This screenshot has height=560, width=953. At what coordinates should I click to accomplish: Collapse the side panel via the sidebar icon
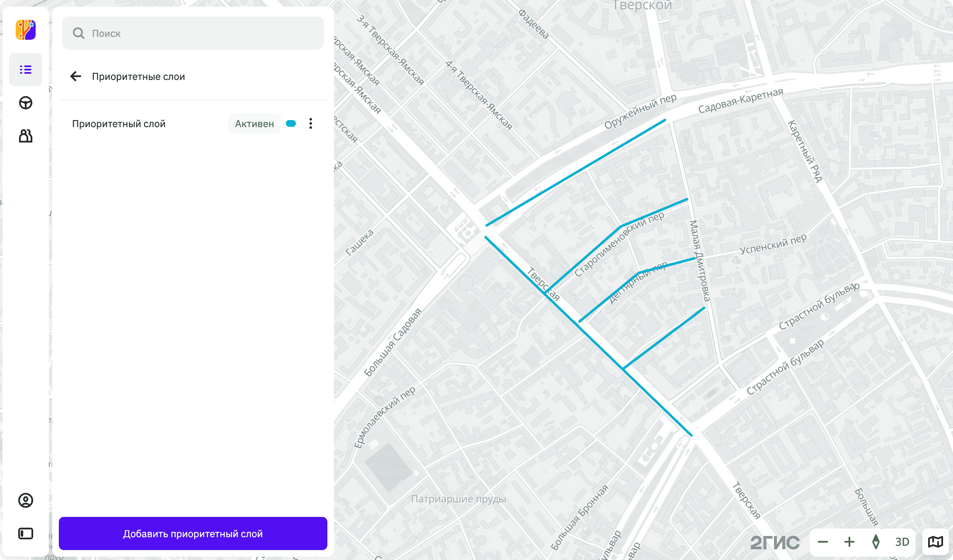[x=26, y=533]
